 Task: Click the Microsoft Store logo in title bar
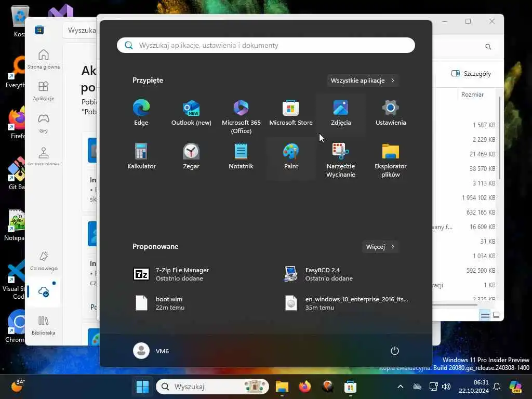(39, 30)
